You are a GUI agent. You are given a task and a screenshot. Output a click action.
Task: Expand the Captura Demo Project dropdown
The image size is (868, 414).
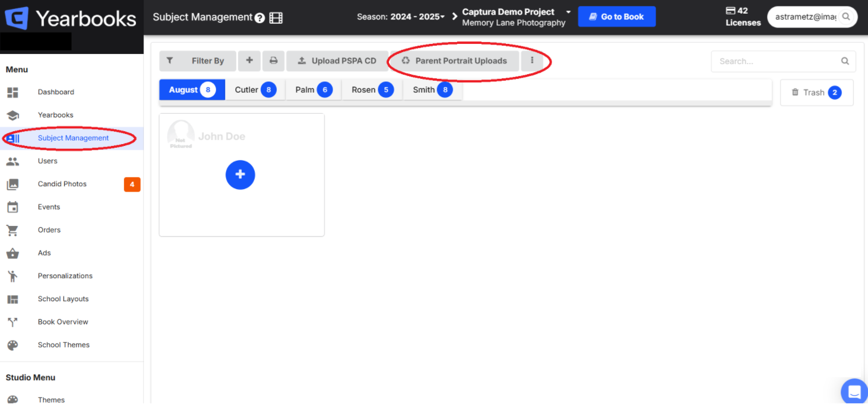(x=568, y=12)
